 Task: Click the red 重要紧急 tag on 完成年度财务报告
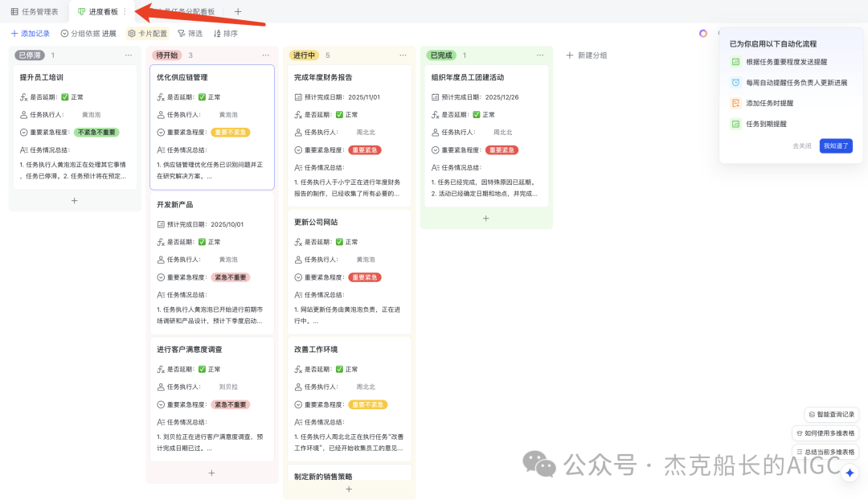365,150
